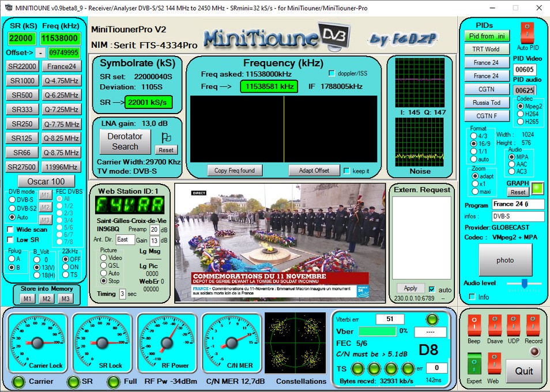Check the Wide scan option

coord(11,229)
